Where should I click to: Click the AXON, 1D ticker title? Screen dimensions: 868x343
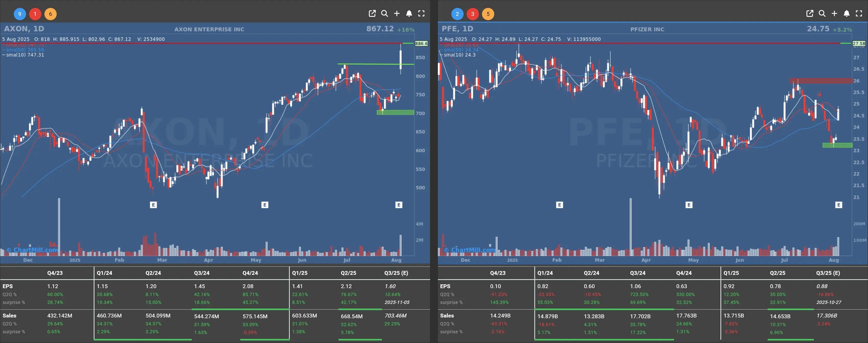[x=24, y=29]
